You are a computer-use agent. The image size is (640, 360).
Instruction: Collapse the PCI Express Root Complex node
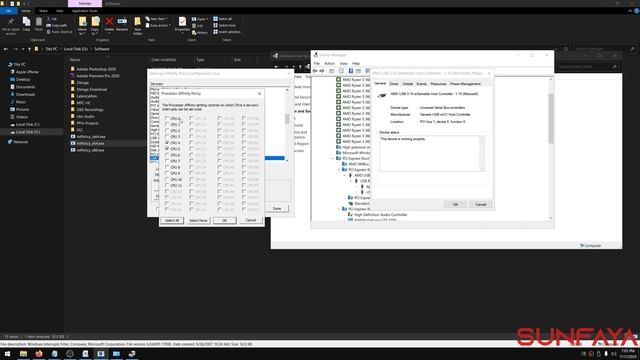pyautogui.click(x=333, y=158)
